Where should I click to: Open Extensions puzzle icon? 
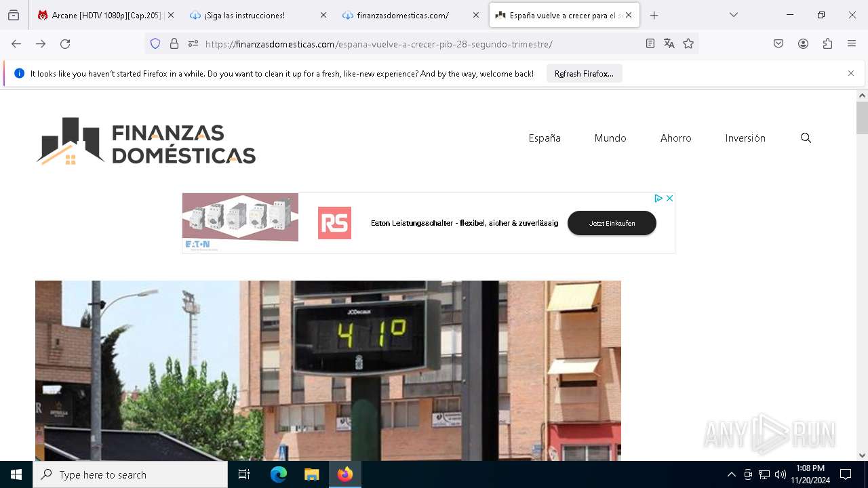tap(827, 43)
